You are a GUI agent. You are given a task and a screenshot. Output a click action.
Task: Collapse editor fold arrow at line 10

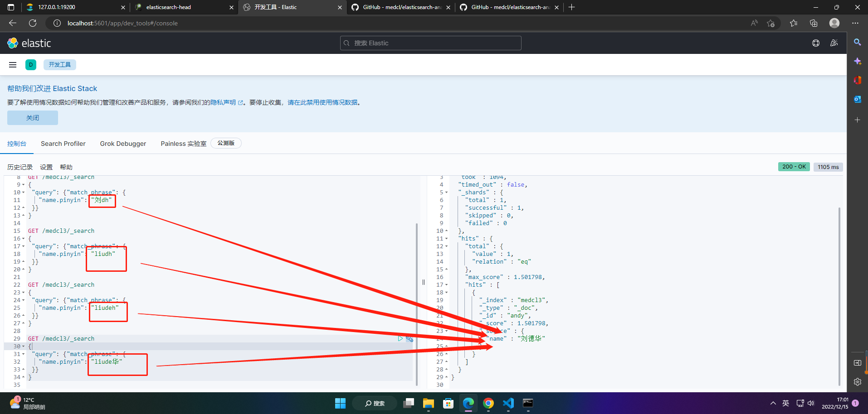pyautogui.click(x=23, y=193)
